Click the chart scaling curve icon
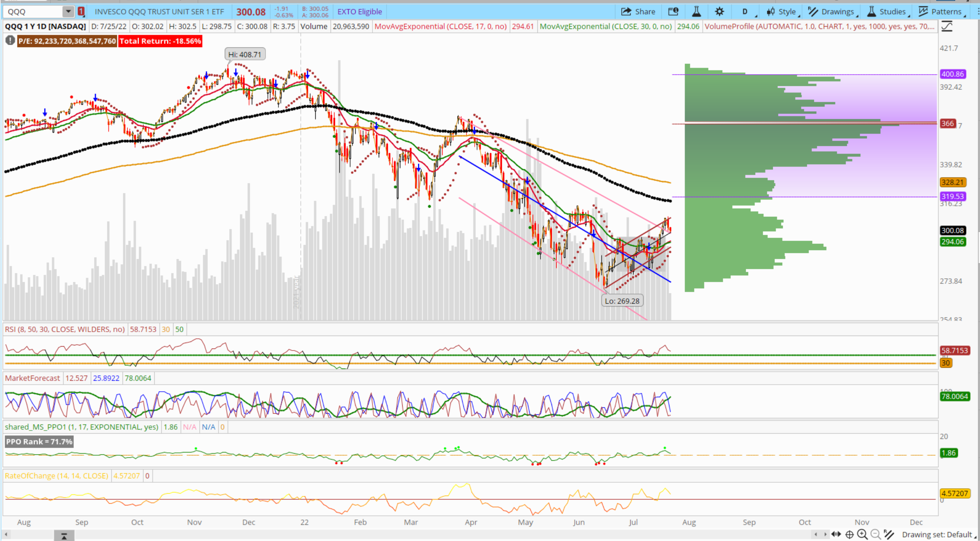Image resolution: width=980 pixels, height=541 pixels. 947,27
